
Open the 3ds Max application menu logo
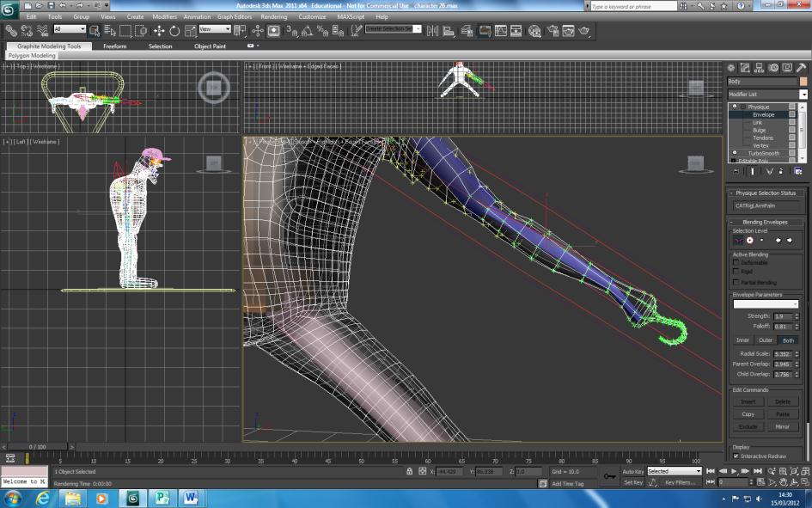tap(9, 9)
